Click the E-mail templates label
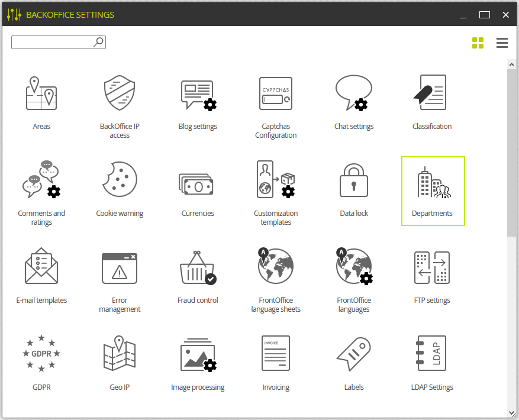Viewport: 519px width, 420px height. coord(41,301)
